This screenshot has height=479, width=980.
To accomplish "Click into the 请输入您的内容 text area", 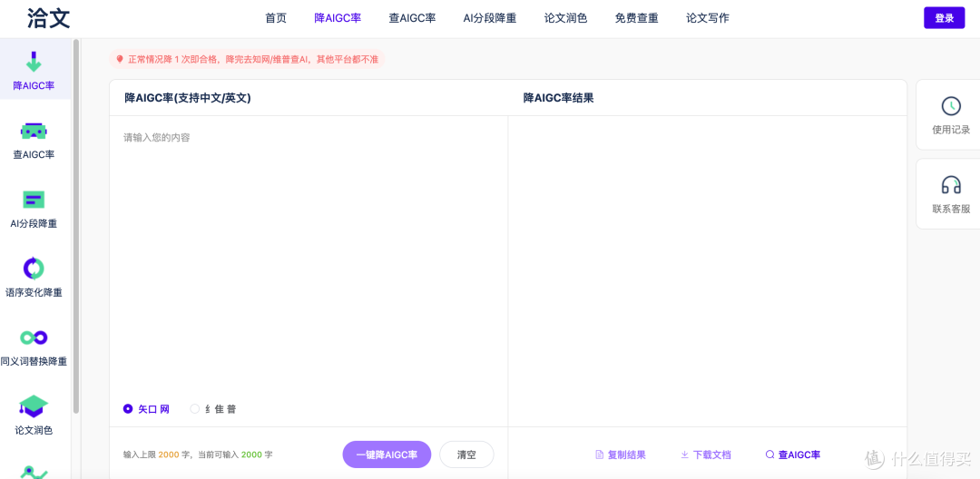I will click(x=309, y=256).
